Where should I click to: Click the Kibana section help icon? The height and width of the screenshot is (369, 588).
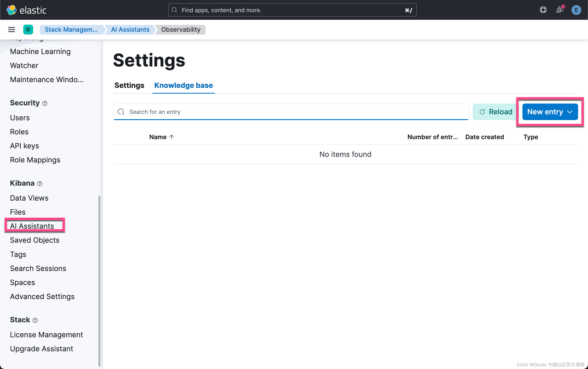click(40, 184)
